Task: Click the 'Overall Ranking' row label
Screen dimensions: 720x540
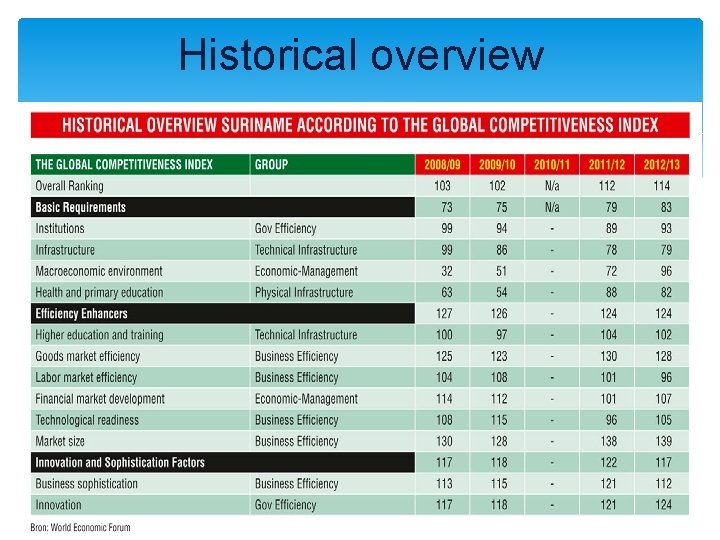Action: pyautogui.click(x=69, y=186)
